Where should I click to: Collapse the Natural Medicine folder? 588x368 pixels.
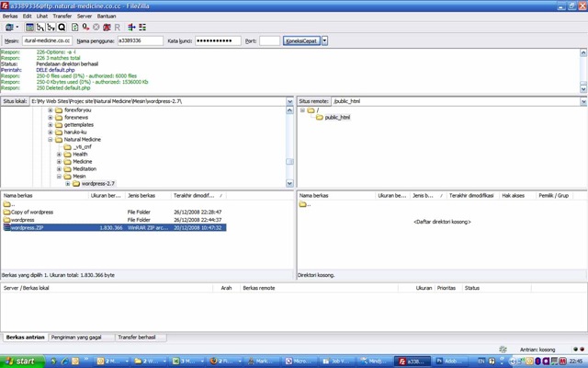[x=51, y=139]
